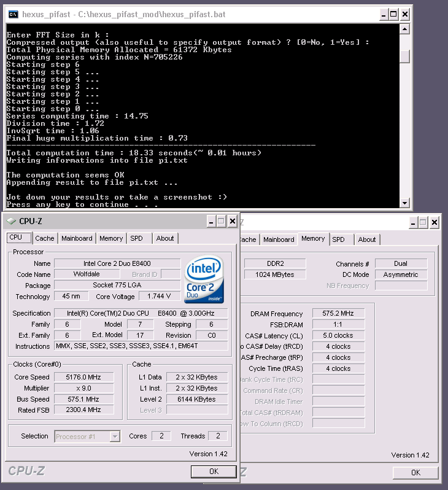
Task: Click scroll up arrow in console window
Action: (x=404, y=29)
